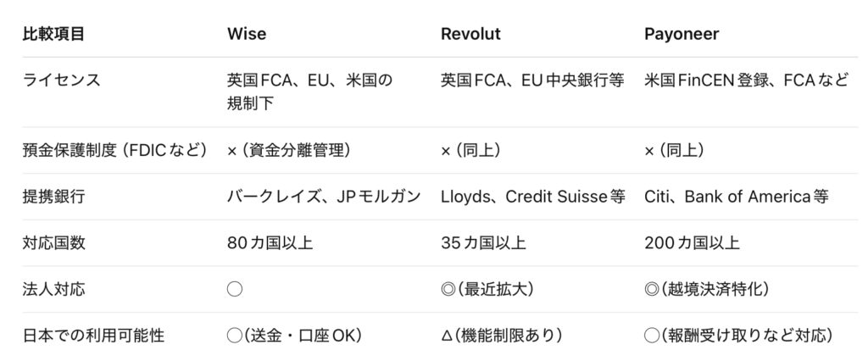Viewport: 868px width, 361px height.
Task: Click the 米国FinCEN登録、FCAなど cell
Action: coord(746,81)
